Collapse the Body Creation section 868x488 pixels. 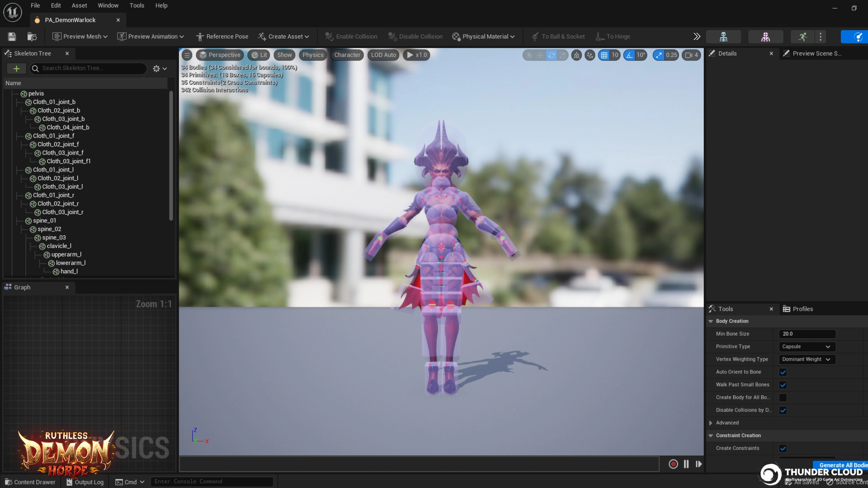711,321
